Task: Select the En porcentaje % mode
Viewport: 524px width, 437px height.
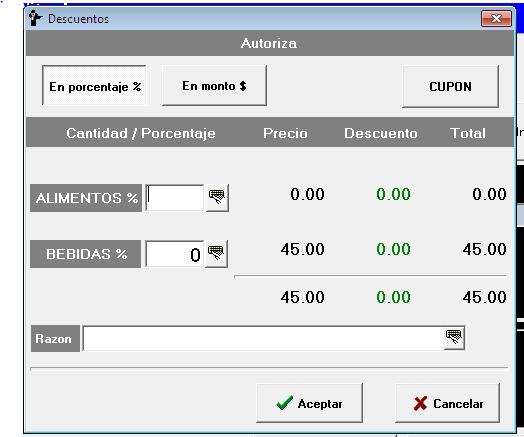Action: click(x=94, y=86)
